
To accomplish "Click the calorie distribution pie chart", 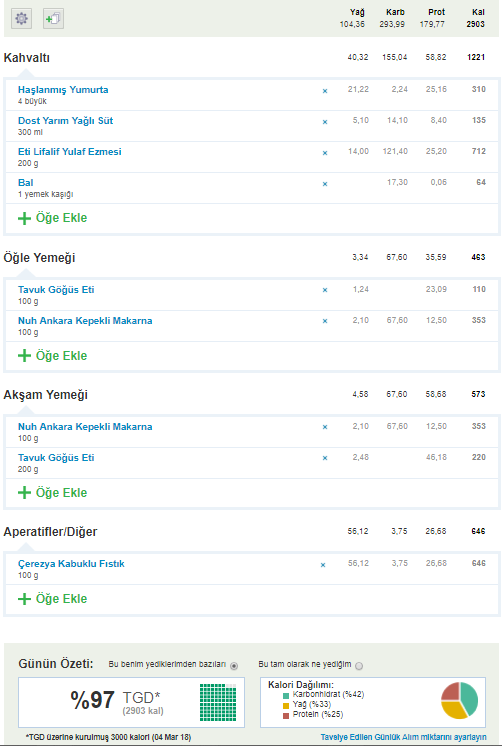I will coord(459,700).
